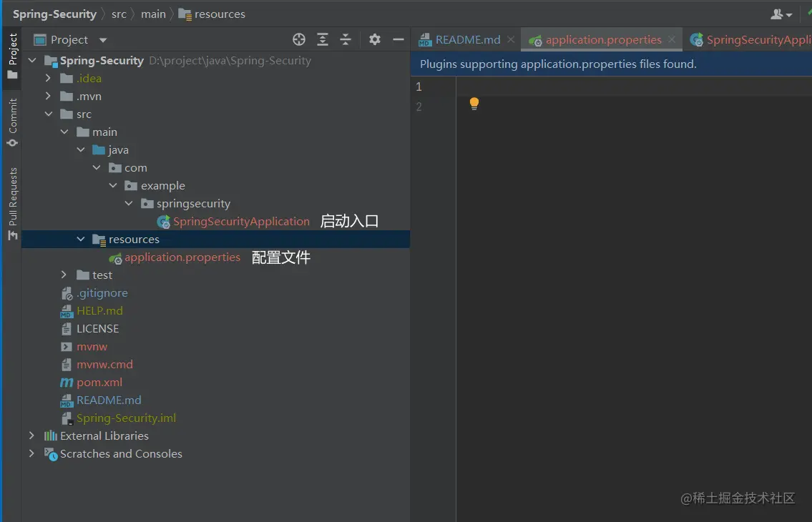Click line number 2 in gutter
The width and height of the screenshot is (812, 522).
click(419, 107)
